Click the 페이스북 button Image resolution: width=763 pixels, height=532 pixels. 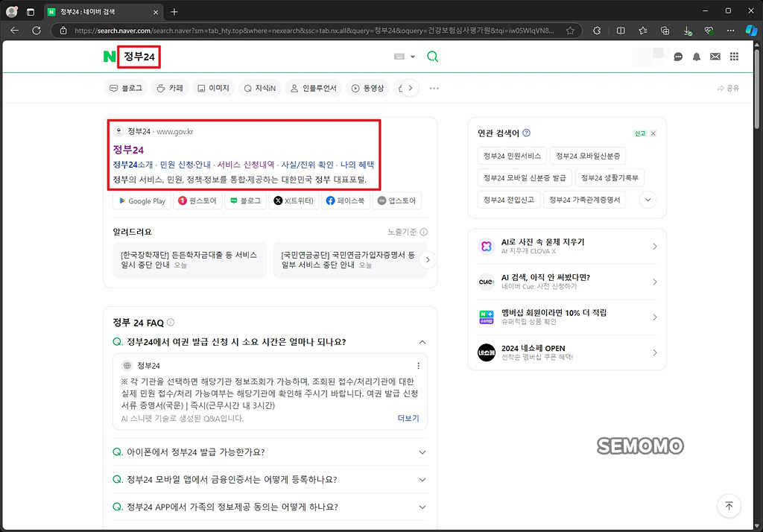coord(345,200)
